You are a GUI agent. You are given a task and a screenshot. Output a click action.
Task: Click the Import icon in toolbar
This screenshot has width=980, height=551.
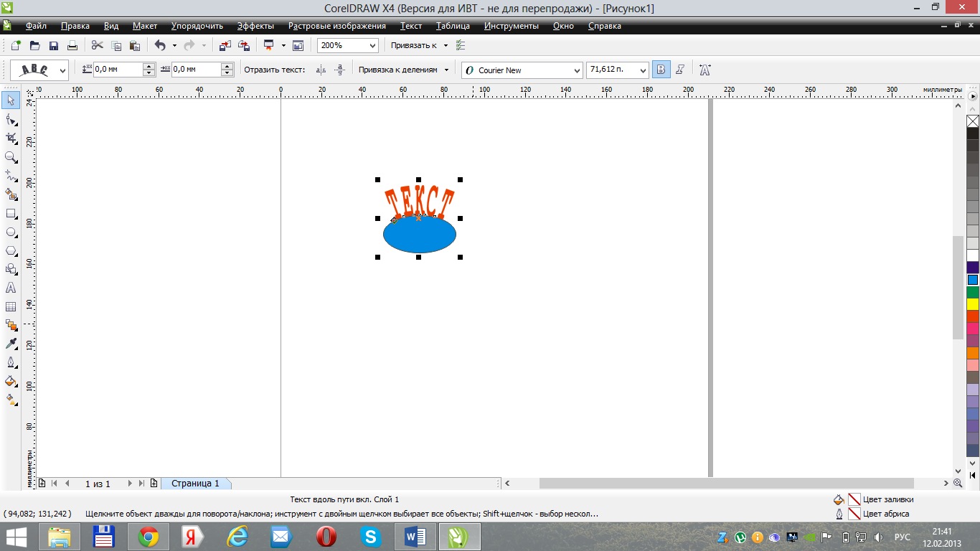pos(225,46)
